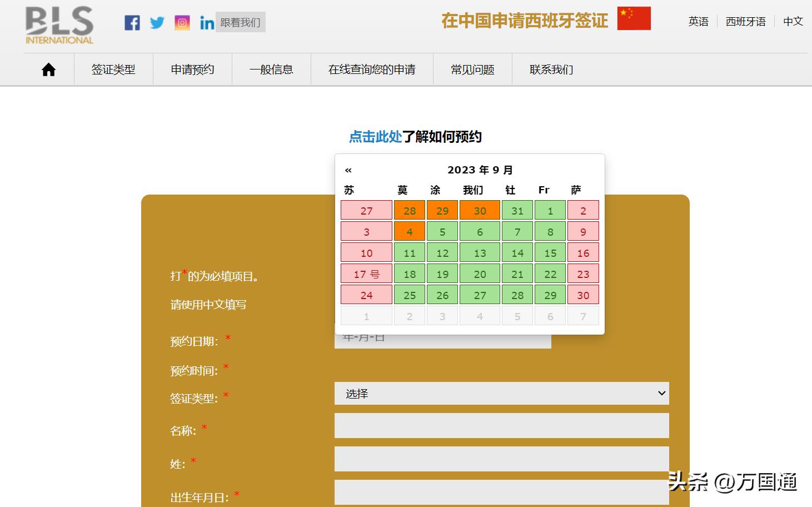Open the Instagram icon
The image size is (812, 507).
point(182,23)
